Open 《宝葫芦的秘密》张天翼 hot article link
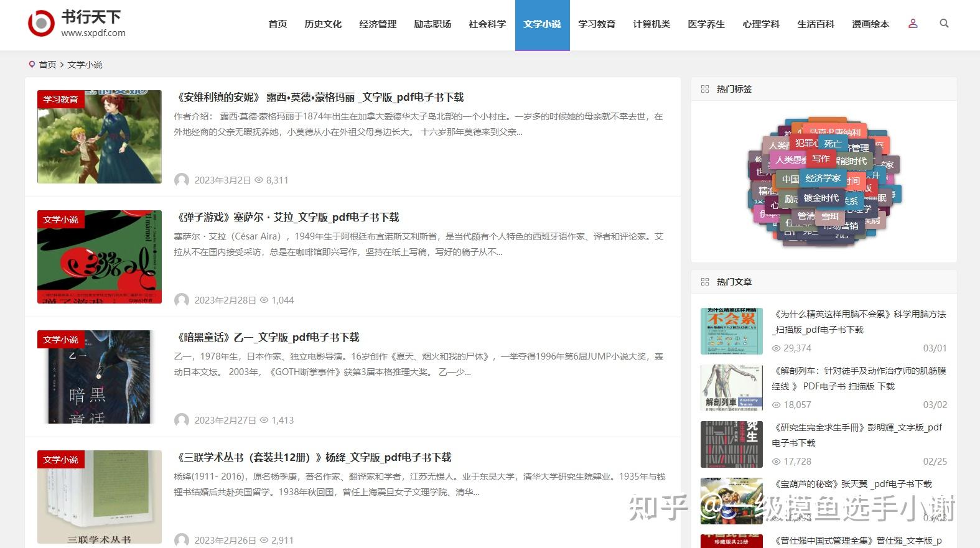 point(852,484)
